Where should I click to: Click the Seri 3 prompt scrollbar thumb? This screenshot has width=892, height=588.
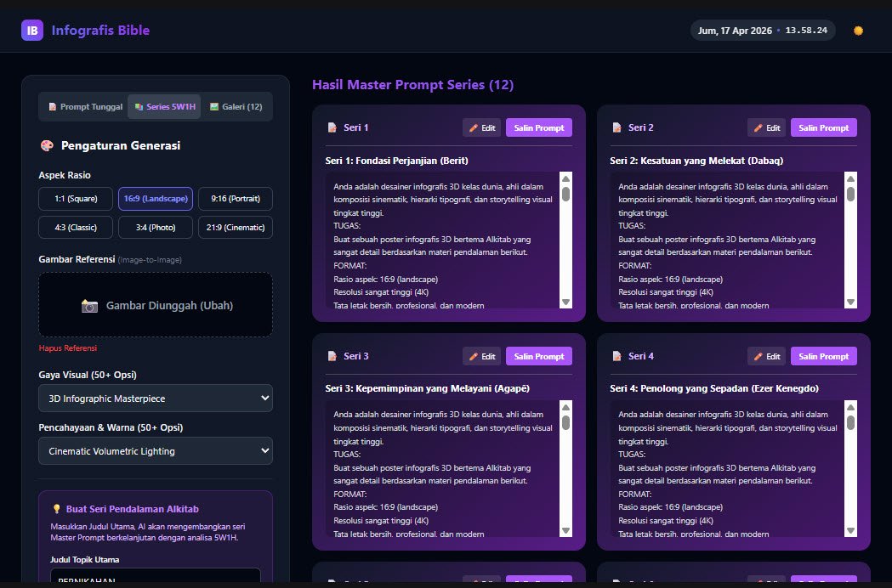(x=565, y=422)
